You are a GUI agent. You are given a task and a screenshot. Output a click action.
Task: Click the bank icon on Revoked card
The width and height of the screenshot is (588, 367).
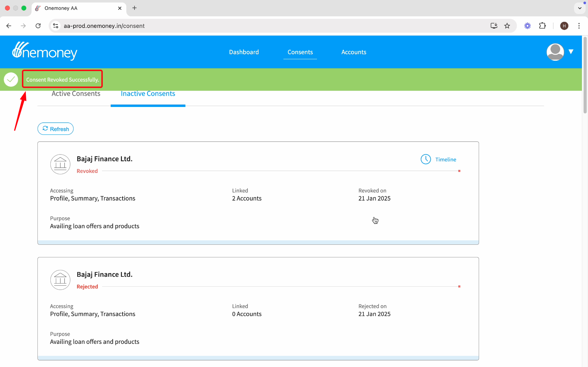pyautogui.click(x=60, y=164)
